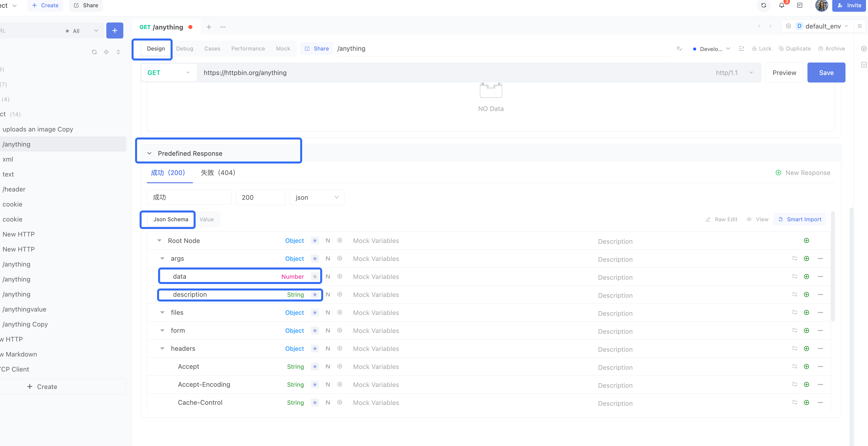Image resolution: width=868 pixels, height=446 pixels.
Task: Open the Develo... status dropdown
Action: click(x=711, y=49)
